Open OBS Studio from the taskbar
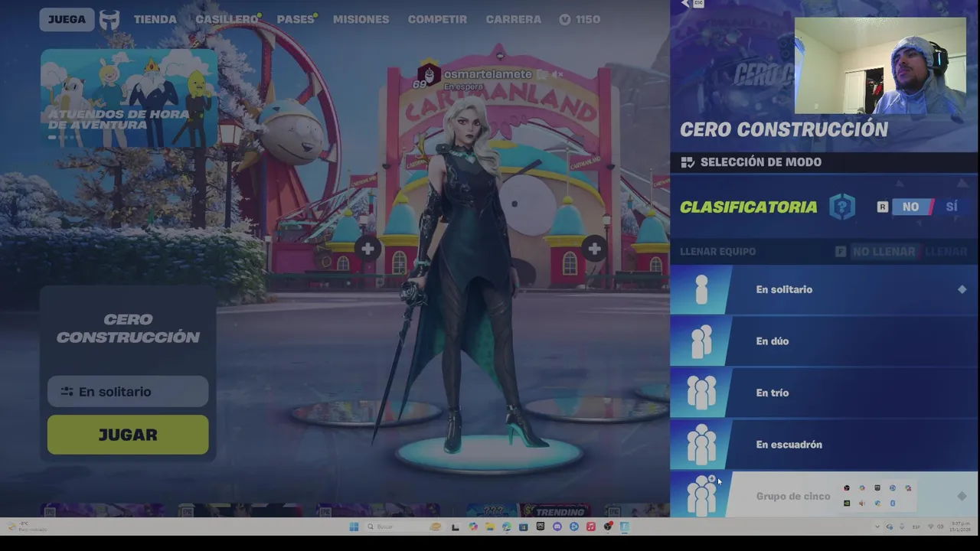 [608, 527]
